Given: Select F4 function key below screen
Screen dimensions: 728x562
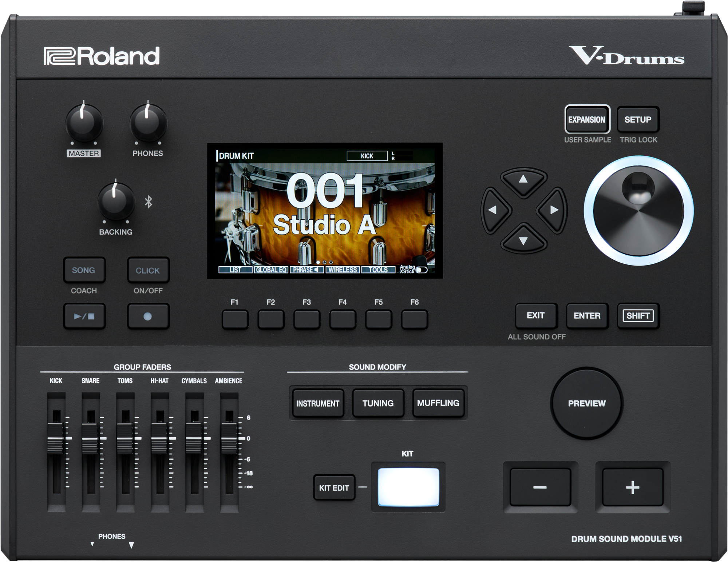Looking at the screenshot, I should (343, 319).
